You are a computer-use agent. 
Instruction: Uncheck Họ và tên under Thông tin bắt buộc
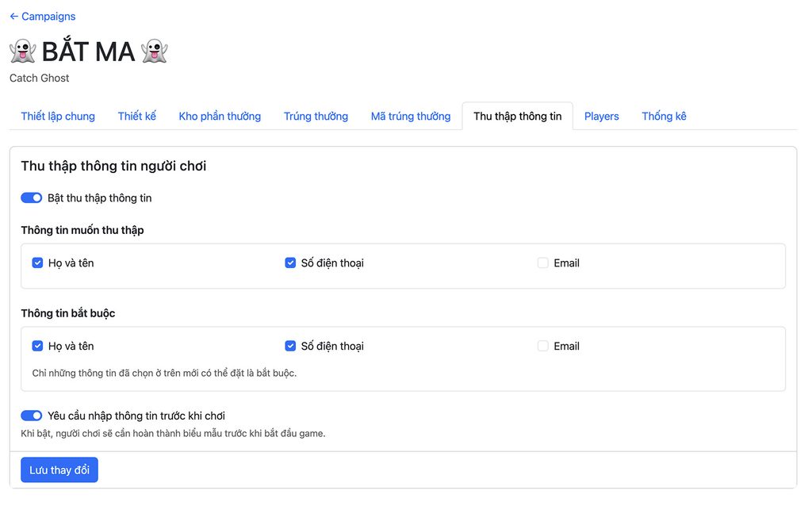pos(37,346)
